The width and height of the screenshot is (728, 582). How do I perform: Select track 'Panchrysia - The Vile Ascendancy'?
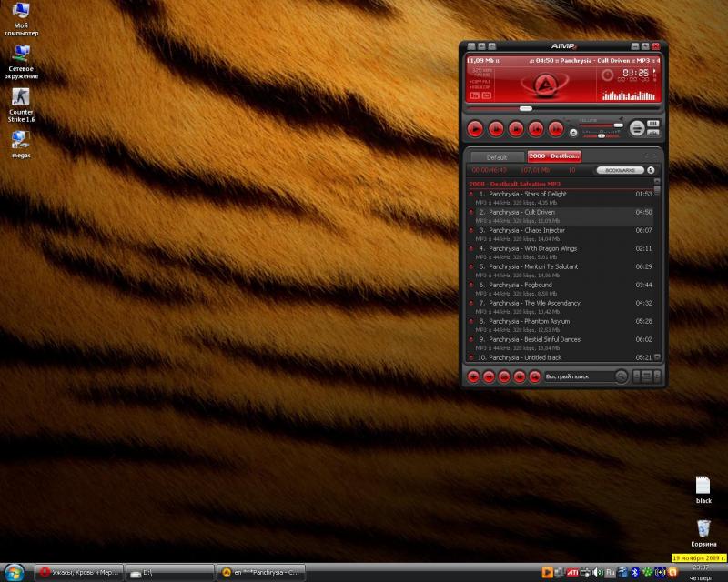[x=561, y=306]
